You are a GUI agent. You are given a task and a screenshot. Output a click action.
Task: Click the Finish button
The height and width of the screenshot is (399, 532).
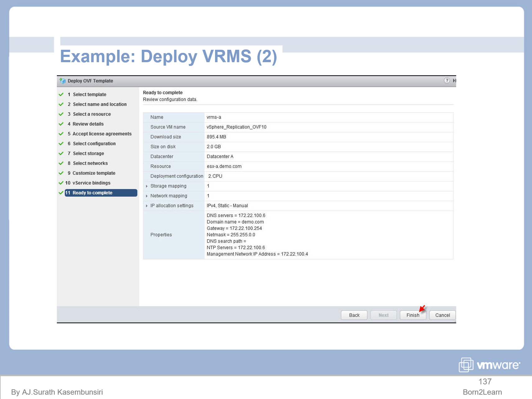413,315
